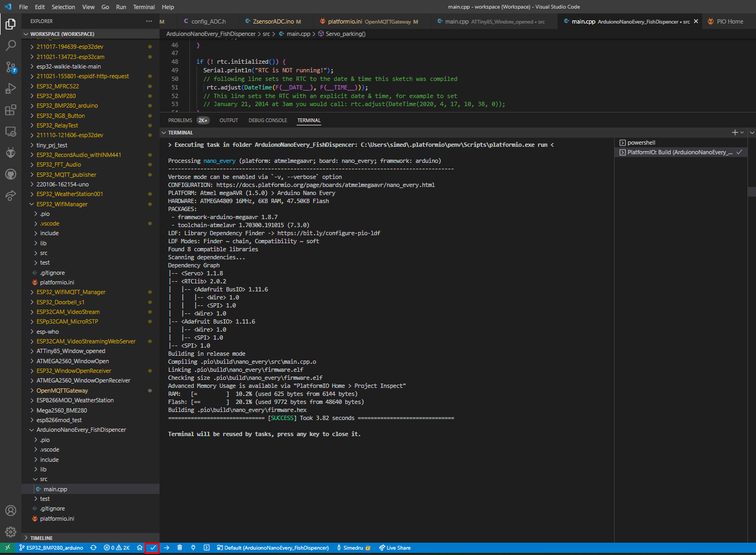756x555 pixels.
Task: Click src in the breadcrumb
Action: tap(266, 34)
